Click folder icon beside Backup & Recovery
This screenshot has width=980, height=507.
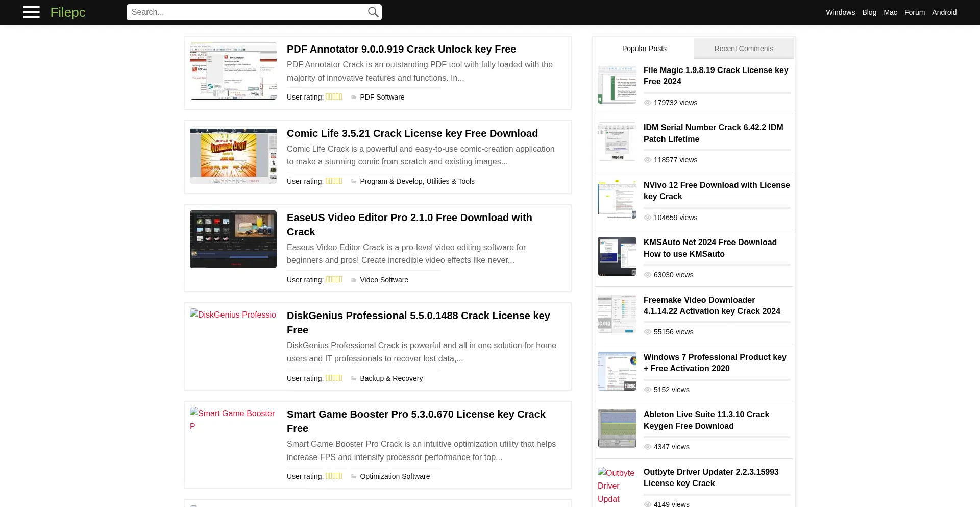(x=354, y=378)
